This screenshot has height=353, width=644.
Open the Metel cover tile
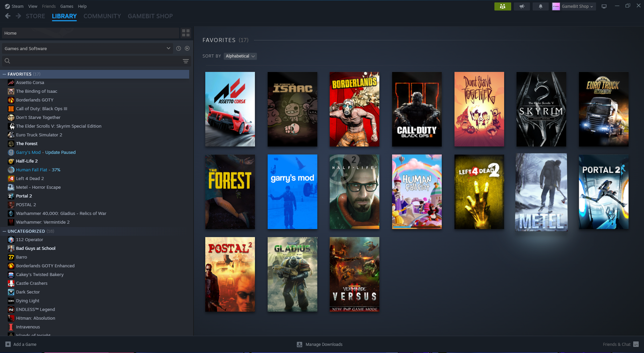coord(541,192)
